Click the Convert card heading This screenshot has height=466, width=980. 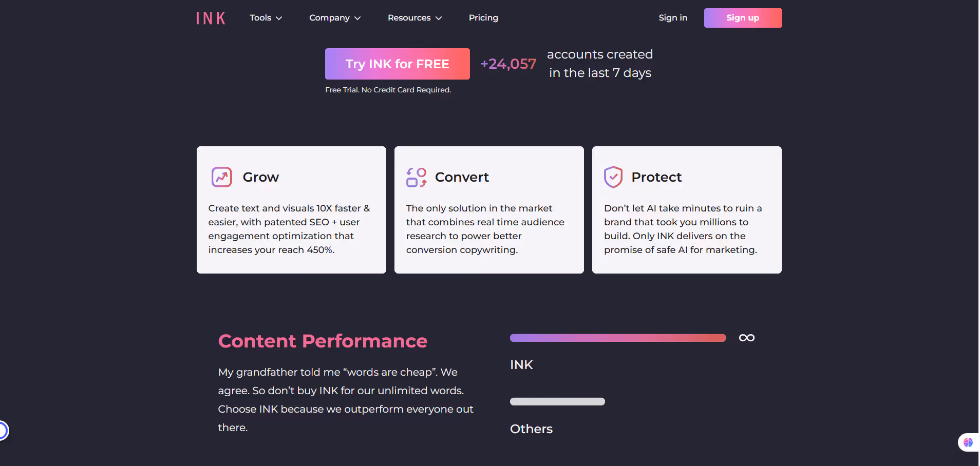tap(462, 177)
